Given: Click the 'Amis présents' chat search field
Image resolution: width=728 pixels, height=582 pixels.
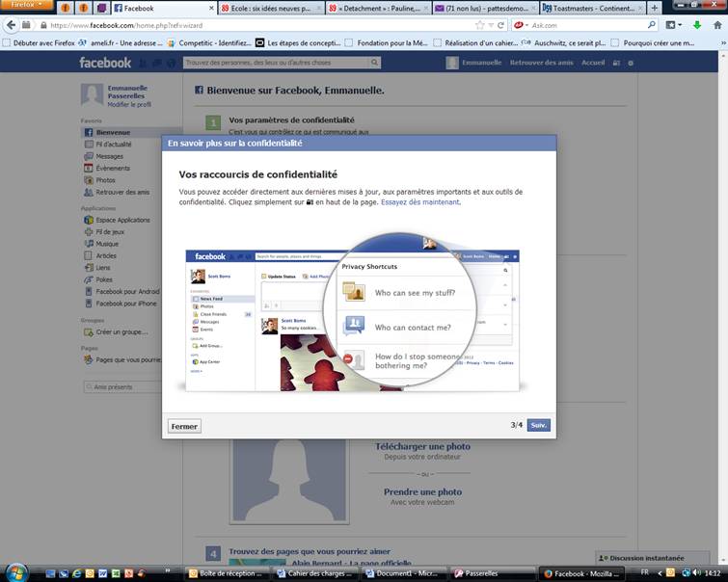Looking at the screenshot, I should click(122, 387).
